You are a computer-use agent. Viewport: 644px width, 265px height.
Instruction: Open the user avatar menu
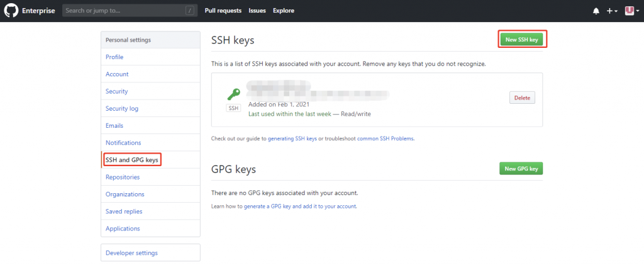tap(631, 11)
